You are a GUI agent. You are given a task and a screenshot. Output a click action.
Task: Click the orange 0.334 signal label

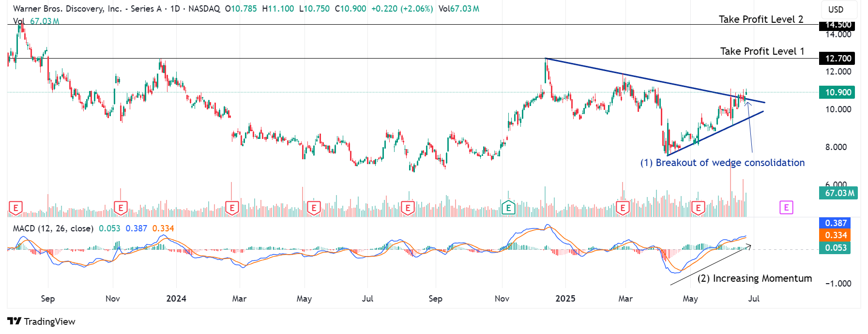(x=835, y=235)
